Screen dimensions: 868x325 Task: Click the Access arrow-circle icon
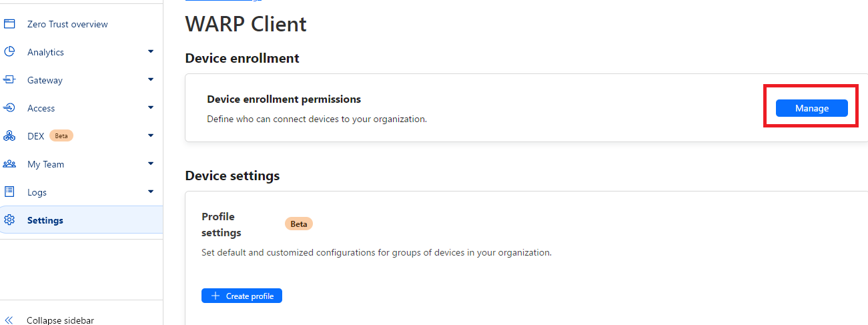tap(9, 108)
